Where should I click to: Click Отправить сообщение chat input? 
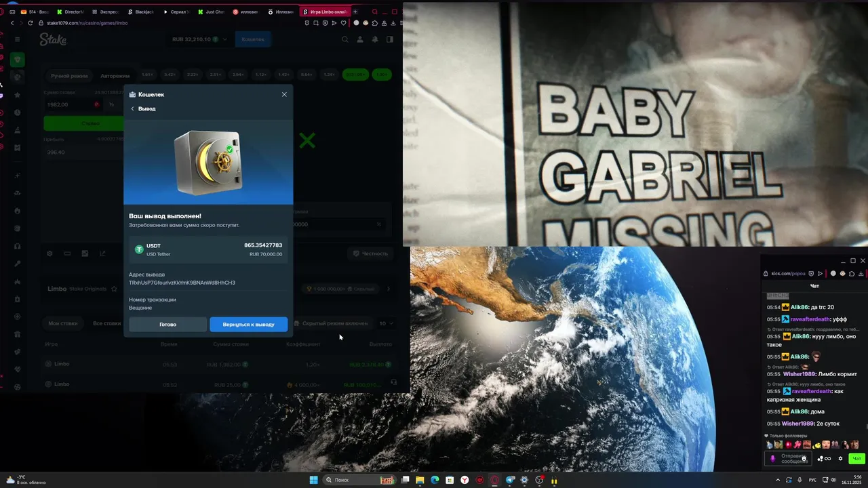coord(788,459)
